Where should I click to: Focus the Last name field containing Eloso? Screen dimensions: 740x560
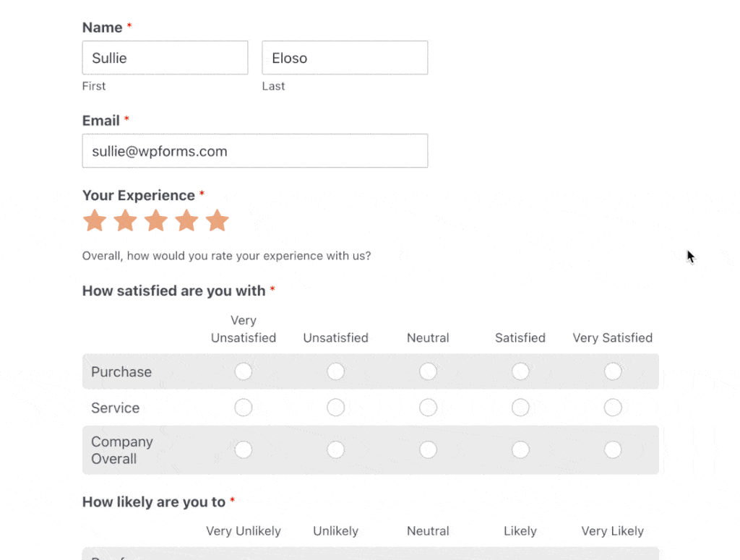(345, 58)
